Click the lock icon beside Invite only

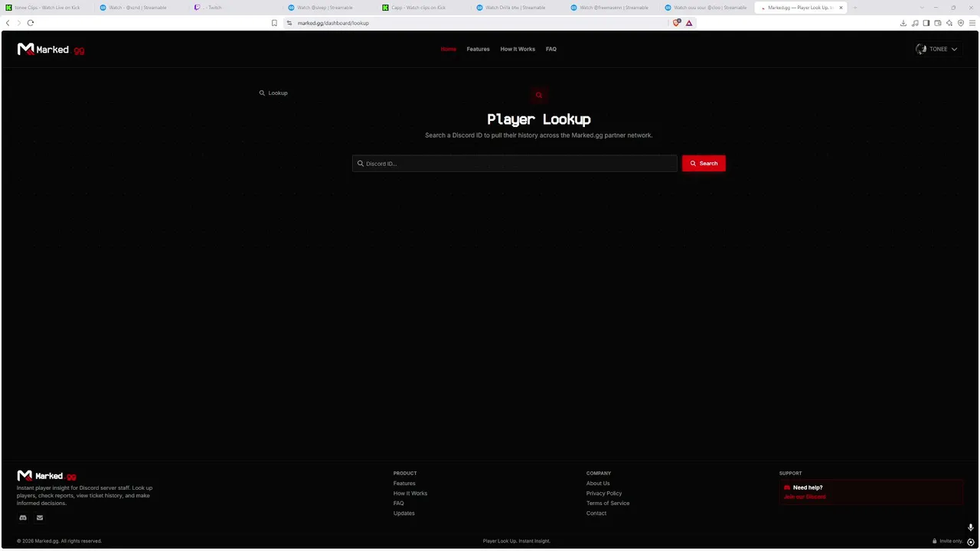(934, 541)
